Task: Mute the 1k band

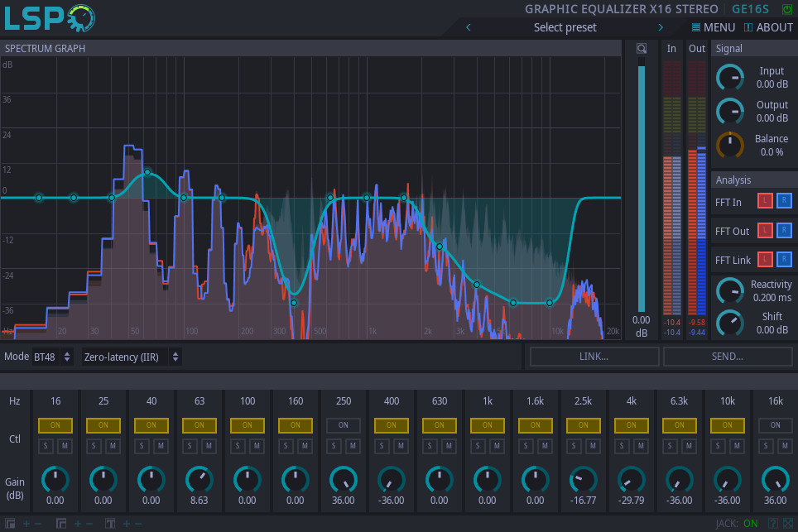Action: coord(497,447)
